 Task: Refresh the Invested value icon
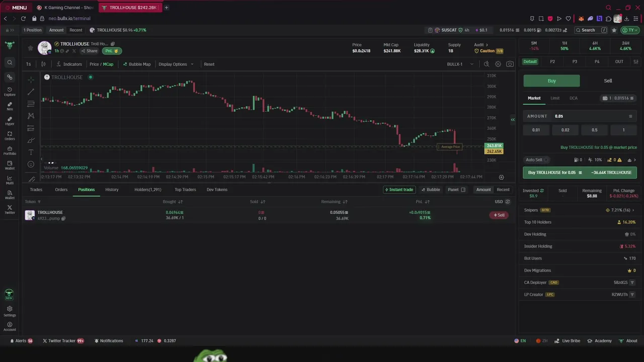pos(542,191)
